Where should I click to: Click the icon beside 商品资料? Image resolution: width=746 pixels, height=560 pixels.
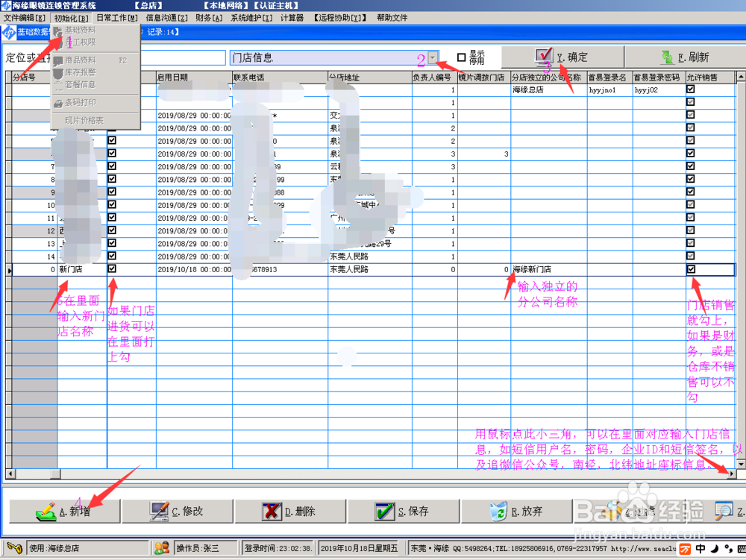pos(58,61)
